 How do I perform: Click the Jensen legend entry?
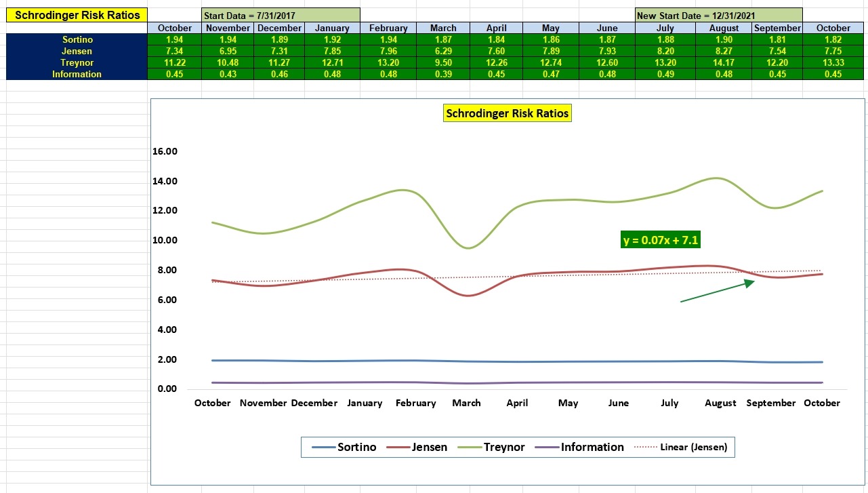[417, 447]
